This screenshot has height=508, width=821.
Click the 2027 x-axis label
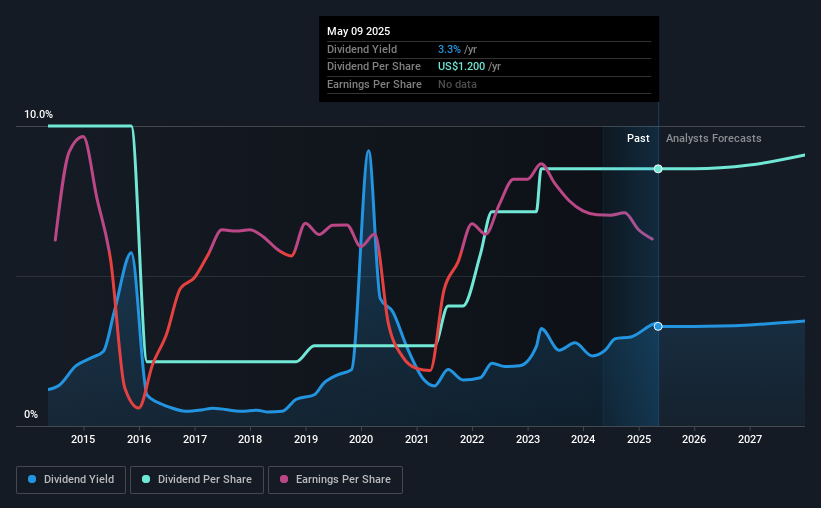click(750, 439)
